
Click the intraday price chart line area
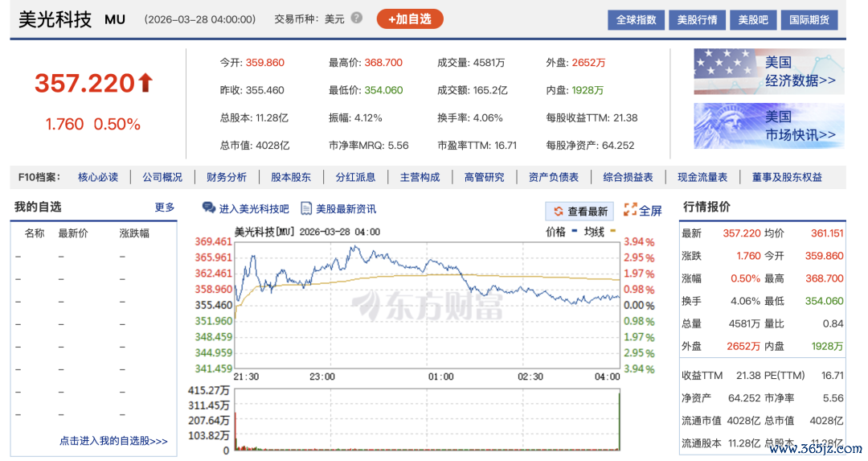coord(427,305)
